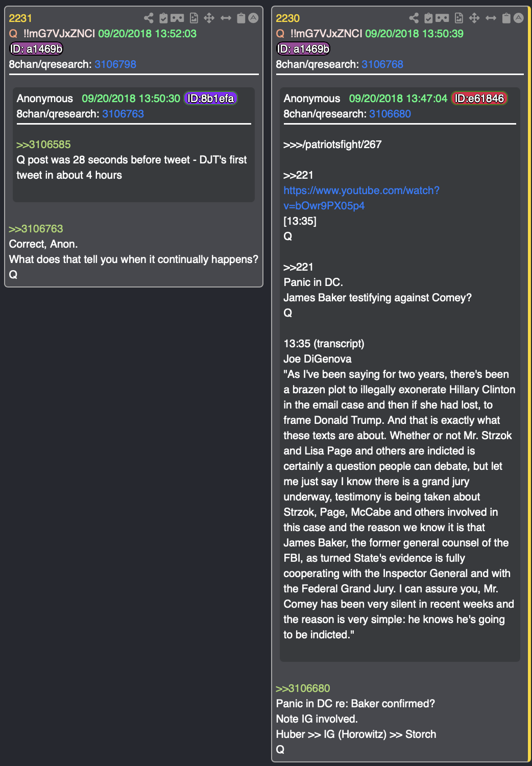Click the four-way move arrows on post 2230

pyautogui.click(x=474, y=18)
